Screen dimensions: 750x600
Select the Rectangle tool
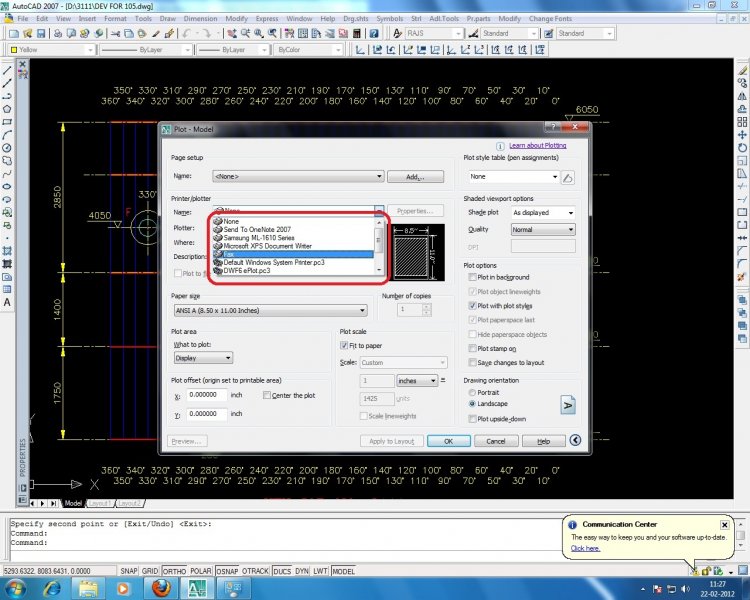[x=7, y=122]
